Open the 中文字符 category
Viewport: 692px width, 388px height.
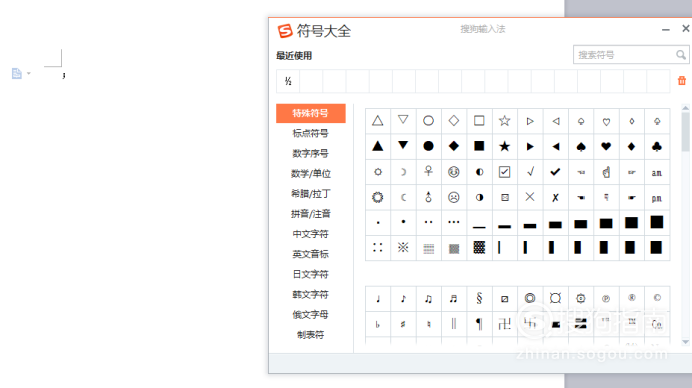311,234
